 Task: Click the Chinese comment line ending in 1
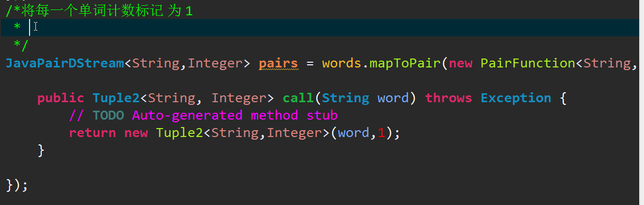click(x=99, y=11)
